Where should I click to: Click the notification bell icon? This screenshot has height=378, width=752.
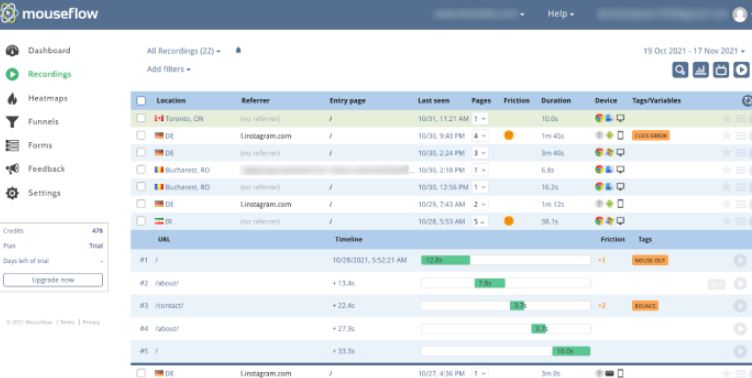(x=238, y=50)
